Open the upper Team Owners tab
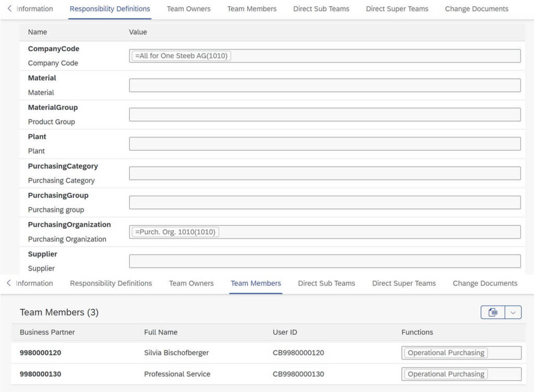The image size is (534, 392). pyautogui.click(x=188, y=9)
